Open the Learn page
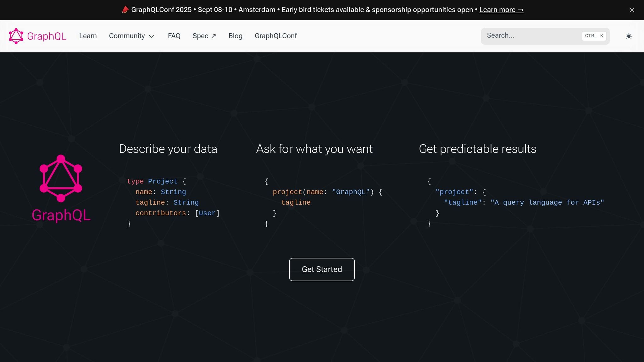Screen dimensions: 644x362 (88, 36)
